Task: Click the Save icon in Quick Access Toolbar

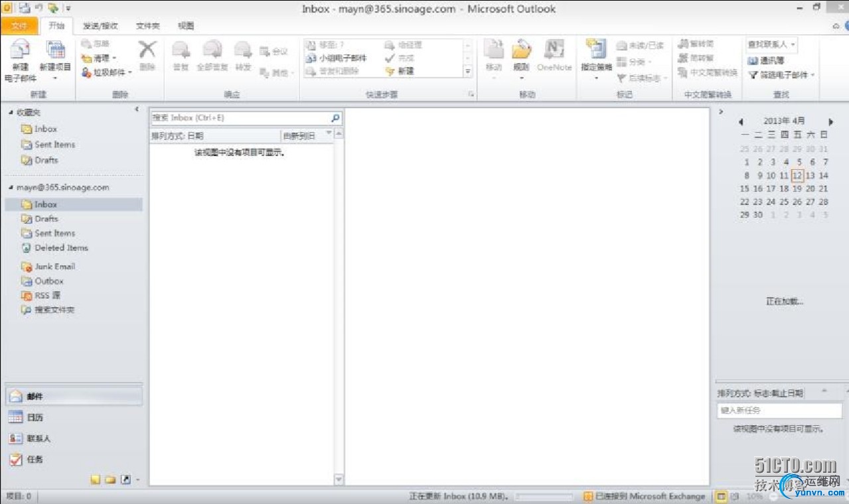Action: tap(25, 9)
